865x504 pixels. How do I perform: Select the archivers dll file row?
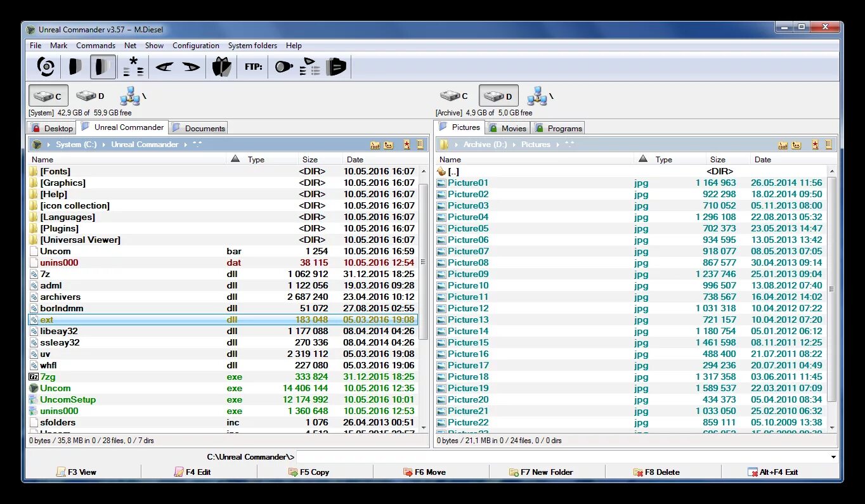(x=223, y=297)
